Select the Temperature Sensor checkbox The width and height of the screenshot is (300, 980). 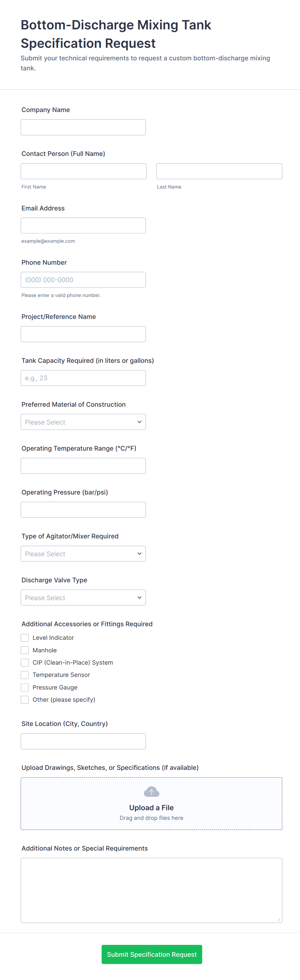click(x=25, y=675)
